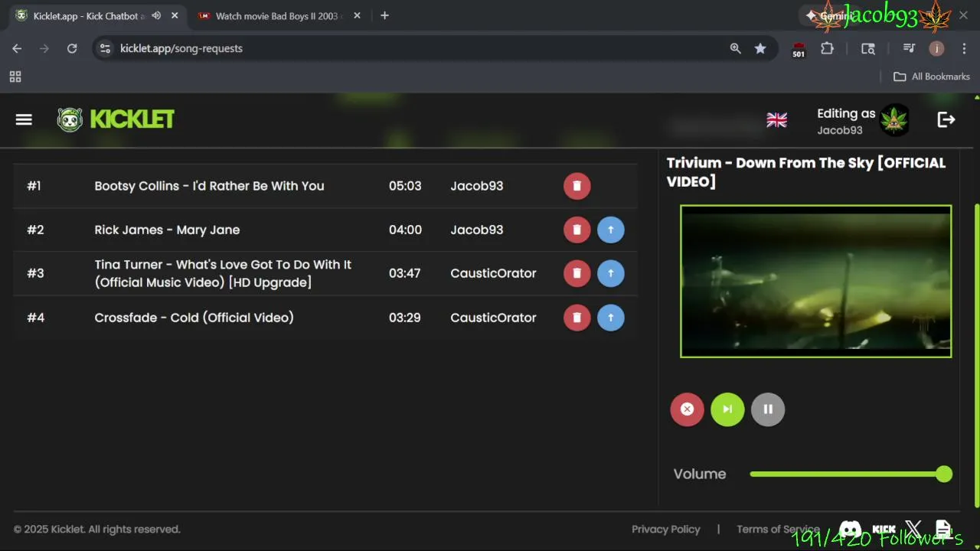Move Rick James - Mary Jane up
This screenshot has width=980, height=551.
(x=611, y=230)
